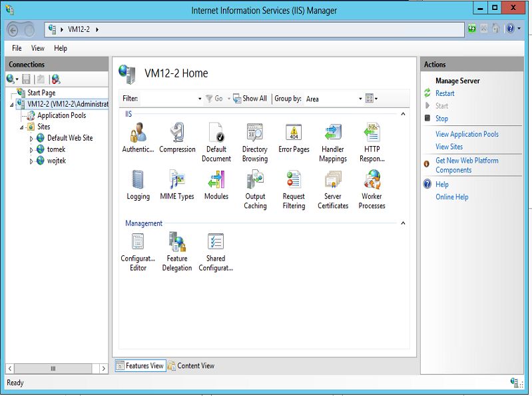
Task: Click the Connections scrollbar left arrow
Action: coord(10,369)
